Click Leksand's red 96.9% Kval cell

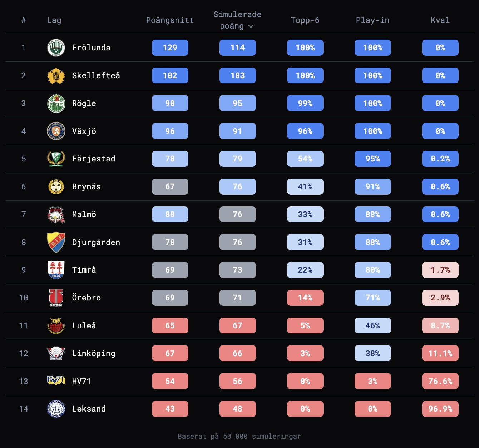tap(440, 409)
